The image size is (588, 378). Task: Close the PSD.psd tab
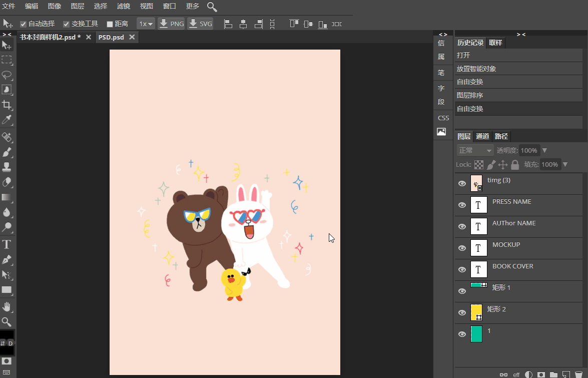(132, 37)
